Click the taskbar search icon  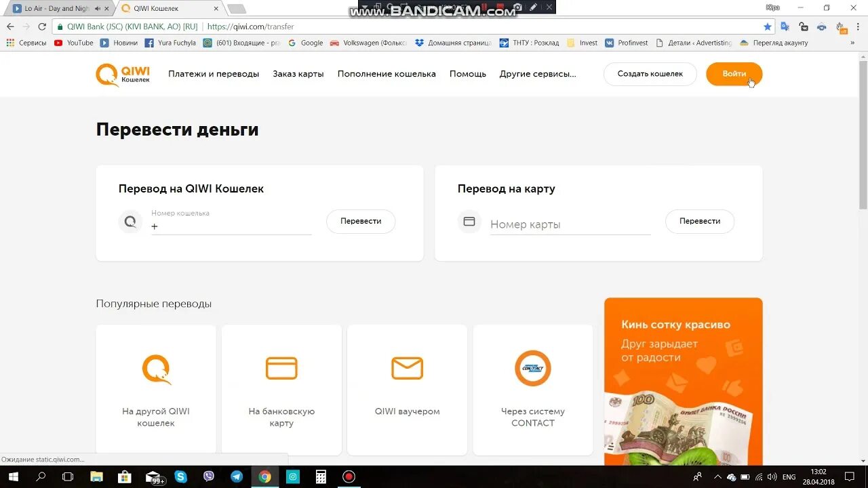(x=41, y=476)
